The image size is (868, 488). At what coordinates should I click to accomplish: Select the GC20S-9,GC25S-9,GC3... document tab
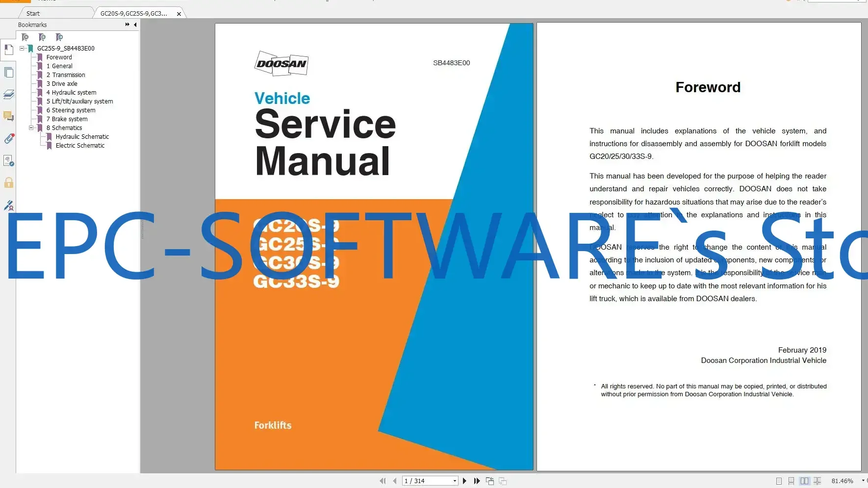(134, 13)
